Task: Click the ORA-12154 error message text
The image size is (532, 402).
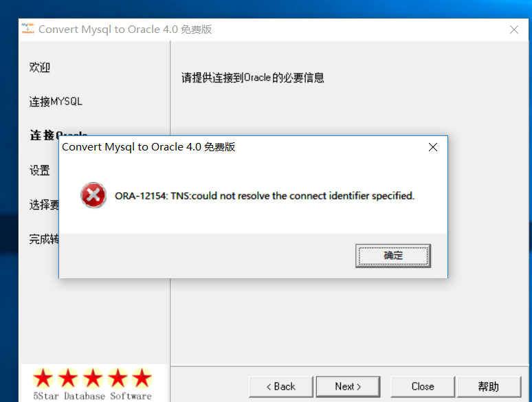Action: [x=265, y=196]
